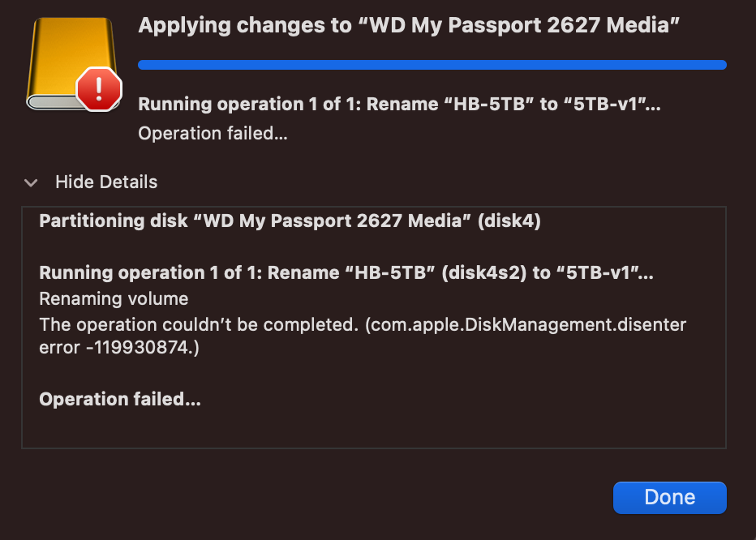
Task: Click the bold "Operation failed…" in details log
Action: [x=120, y=399]
